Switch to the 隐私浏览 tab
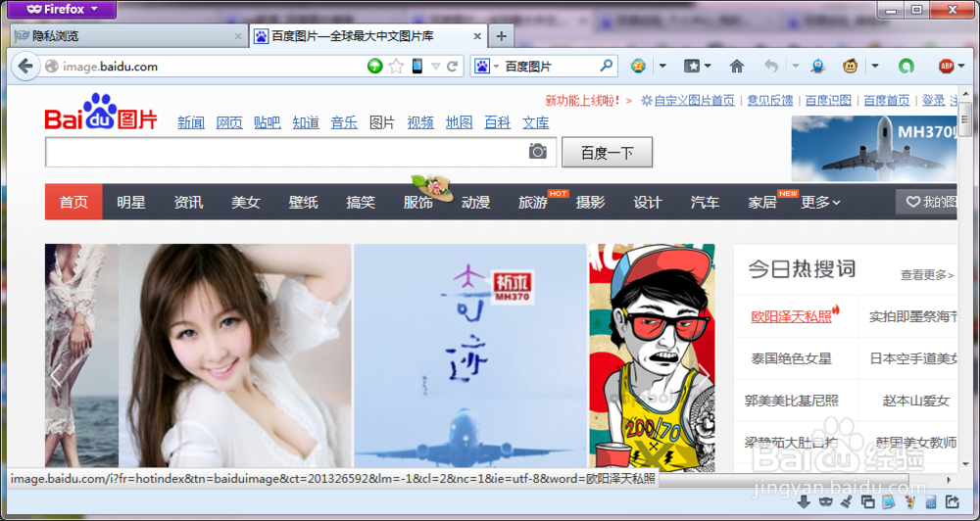The image size is (980, 521). (x=129, y=36)
